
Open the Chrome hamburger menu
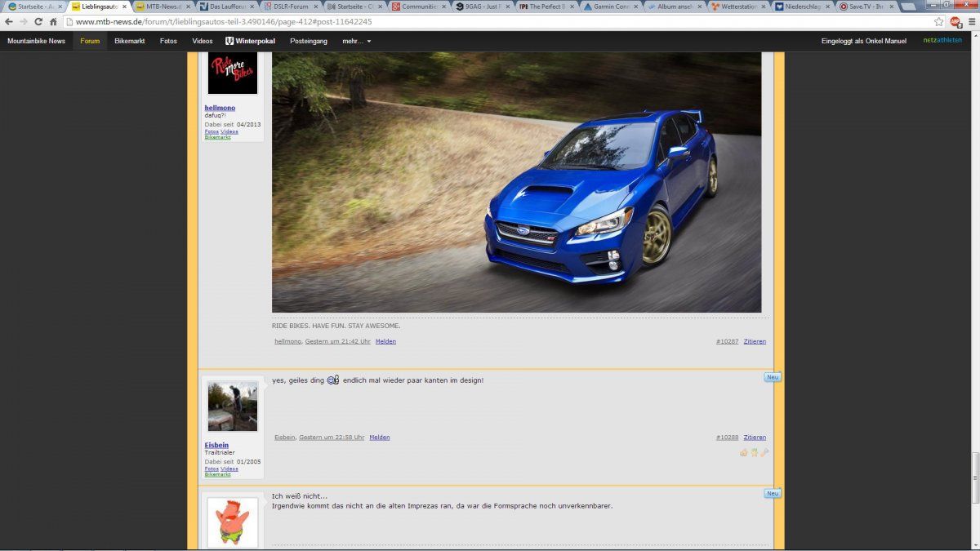click(970, 22)
